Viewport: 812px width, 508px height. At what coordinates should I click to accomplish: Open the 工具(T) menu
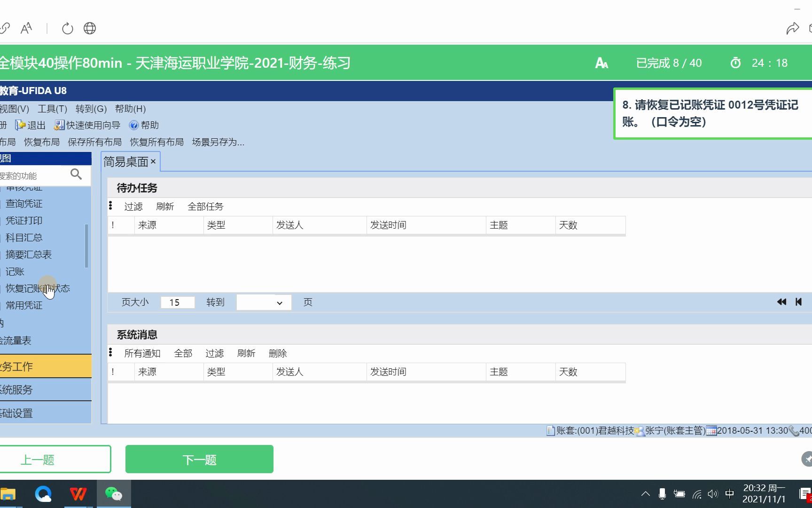click(x=53, y=109)
